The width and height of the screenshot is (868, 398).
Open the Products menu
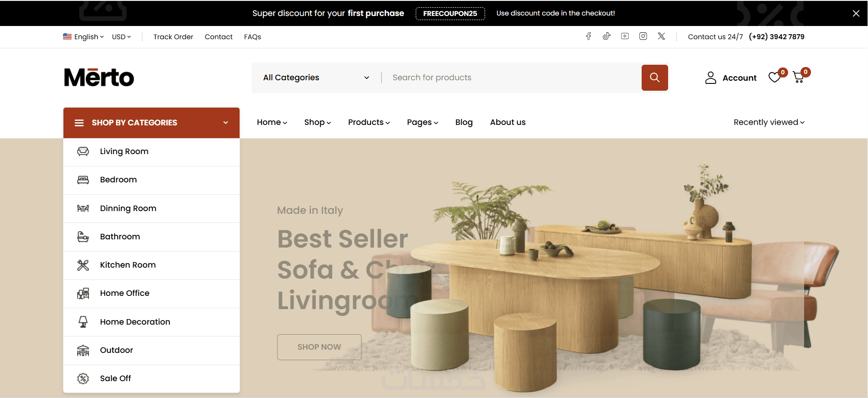click(369, 122)
